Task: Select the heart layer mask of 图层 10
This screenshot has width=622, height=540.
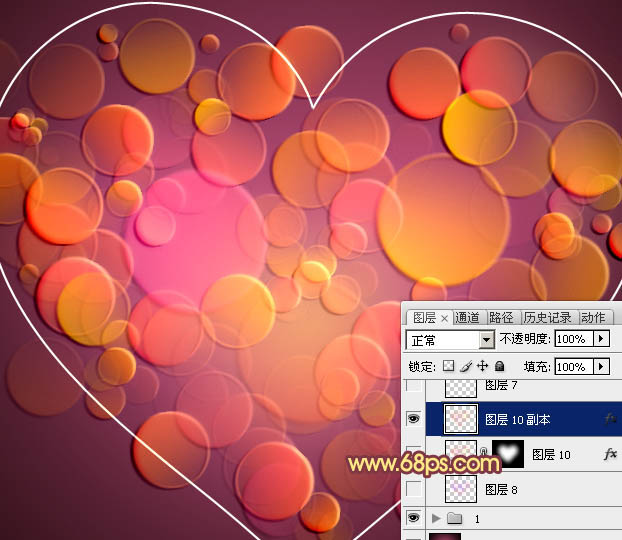Action: (x=508, y=454)
